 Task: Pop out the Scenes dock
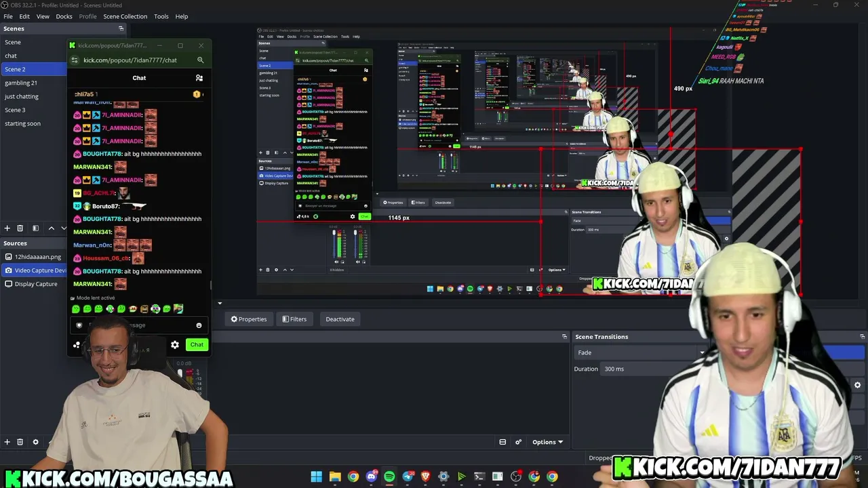(x=121, y=28)
